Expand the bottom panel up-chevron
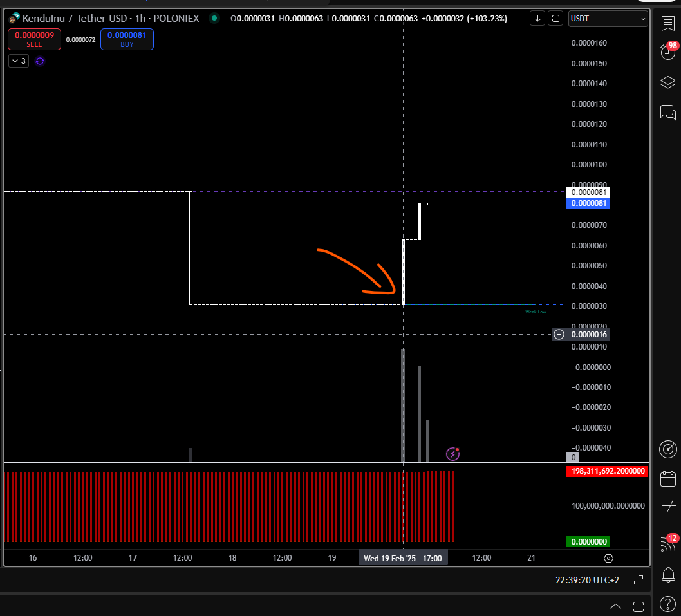681x616 pixels. click(615, 606)
